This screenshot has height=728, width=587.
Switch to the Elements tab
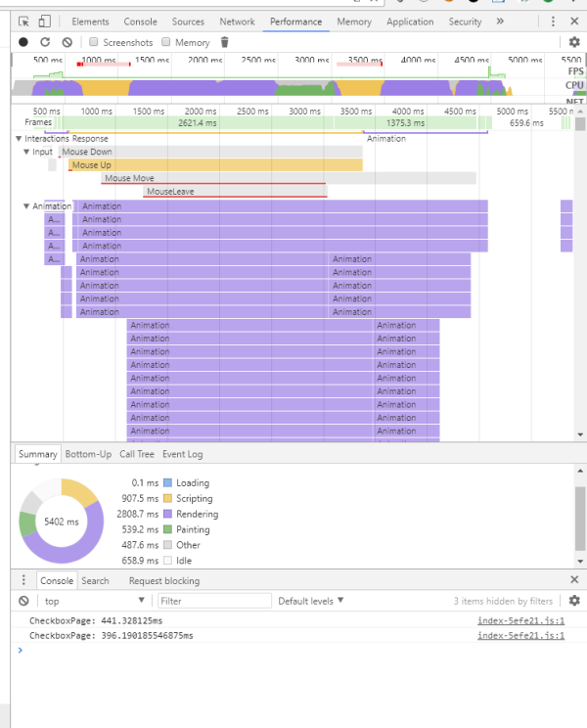point(90,22)
